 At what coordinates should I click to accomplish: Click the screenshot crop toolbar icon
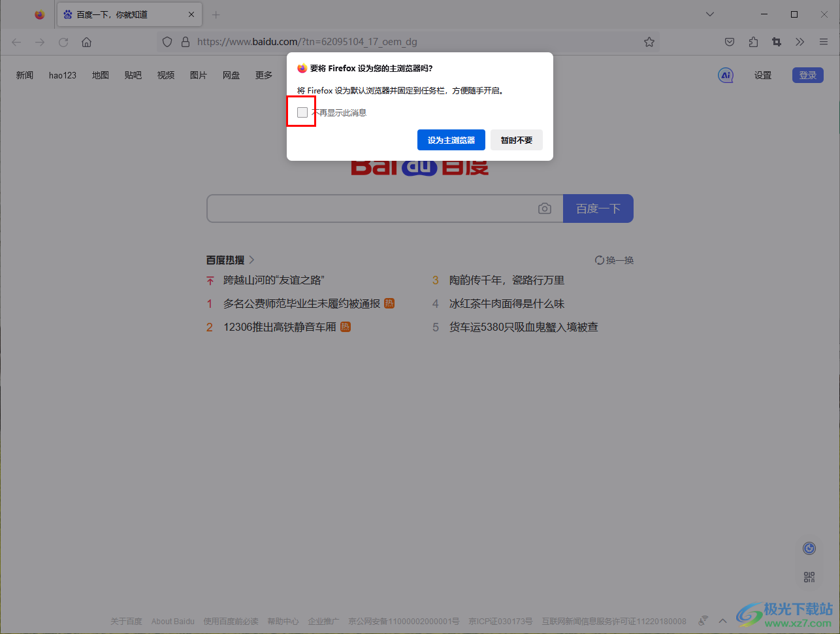777,42
